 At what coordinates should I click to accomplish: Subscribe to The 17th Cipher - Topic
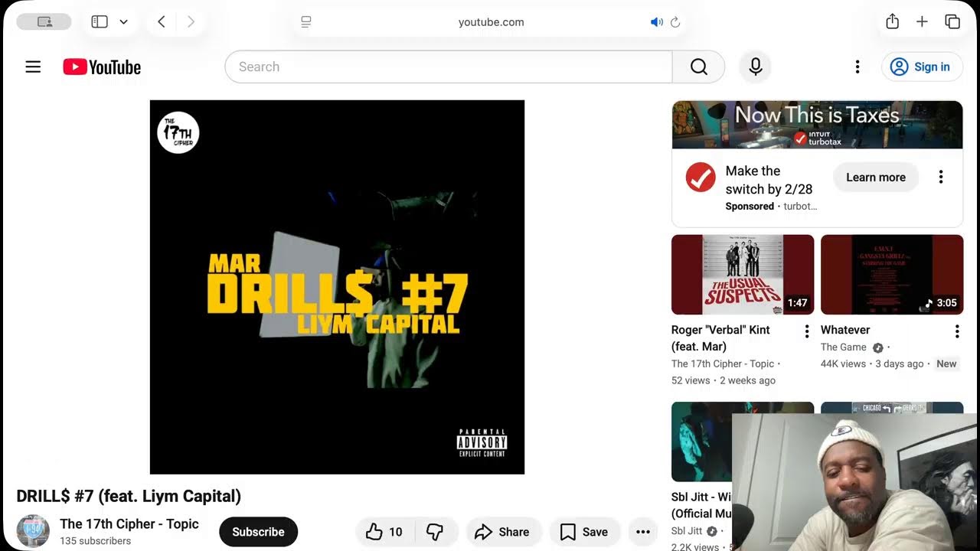pyautogui.click(x=258, y=532)
